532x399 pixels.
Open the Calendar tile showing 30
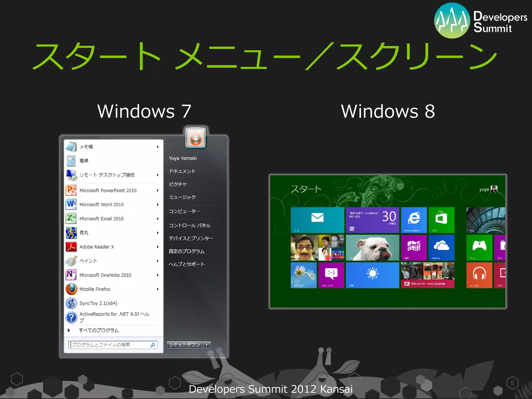(x=372, y=220)
